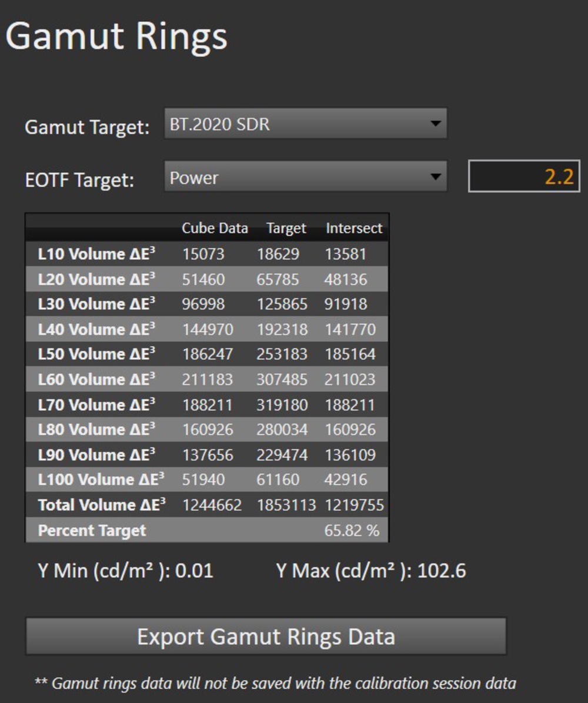Select the Total Volume ΔE³ row label
This screenshot has width=588, height=703.
102,505
